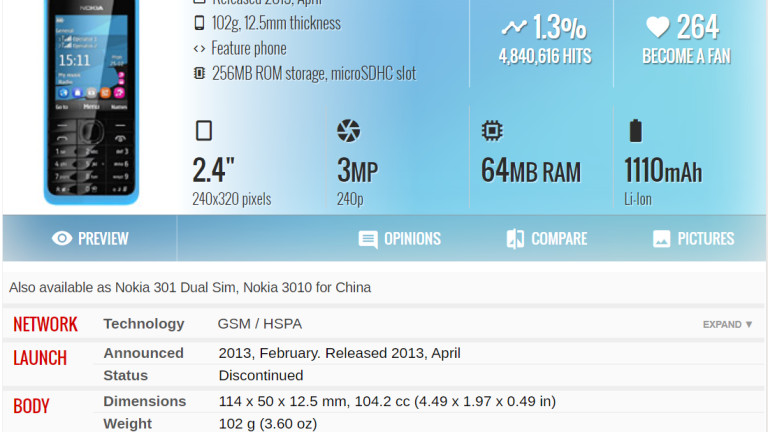Viewport: 768px width, 432px height.
Task: Expand the Network specifications section
Action: point(727,324)
